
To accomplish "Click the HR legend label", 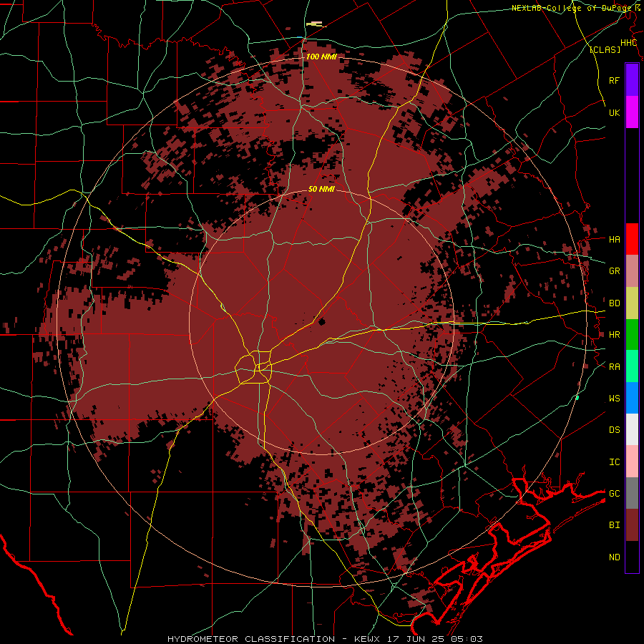I will coord(615,335).
